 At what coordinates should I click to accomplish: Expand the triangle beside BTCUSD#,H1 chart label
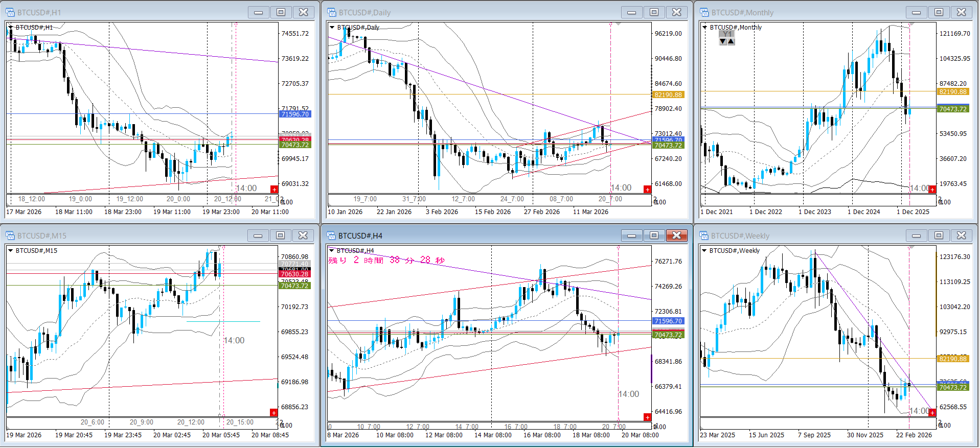coord(11,28)
